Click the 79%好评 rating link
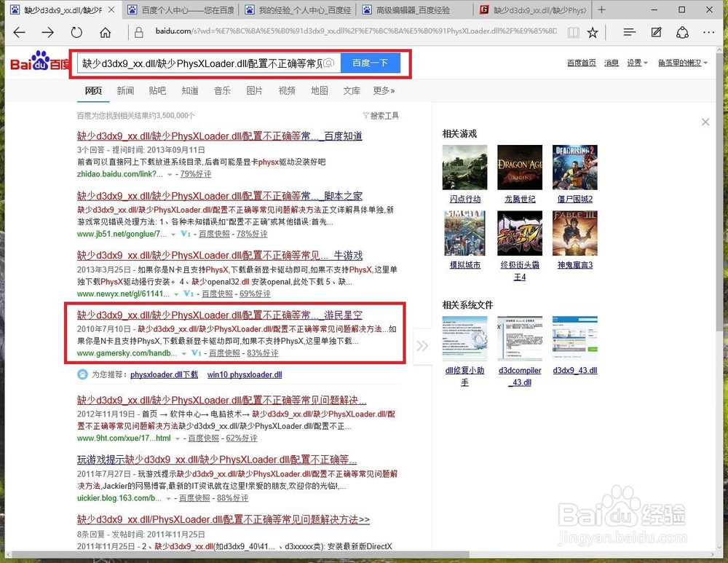The width and height of the screenshot is (728, 563). (x=195, y=174)
